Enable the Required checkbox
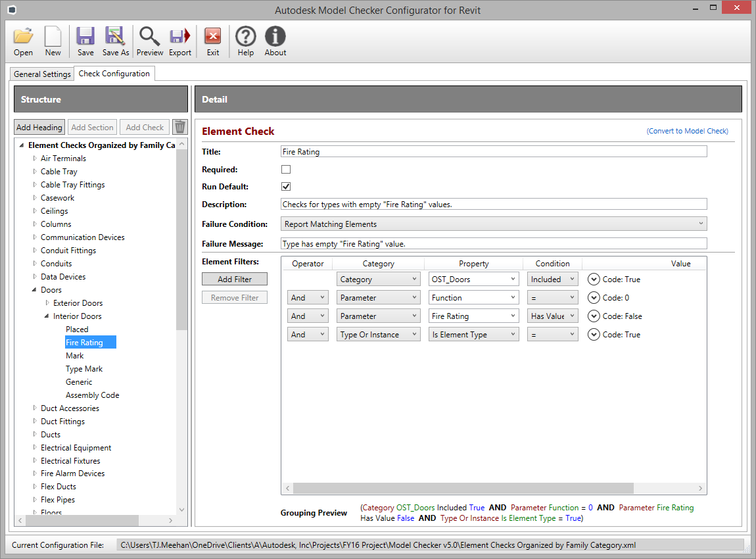The width and height of the screenshot is (756, 559). pyautogui.click(x=286, y=169)
